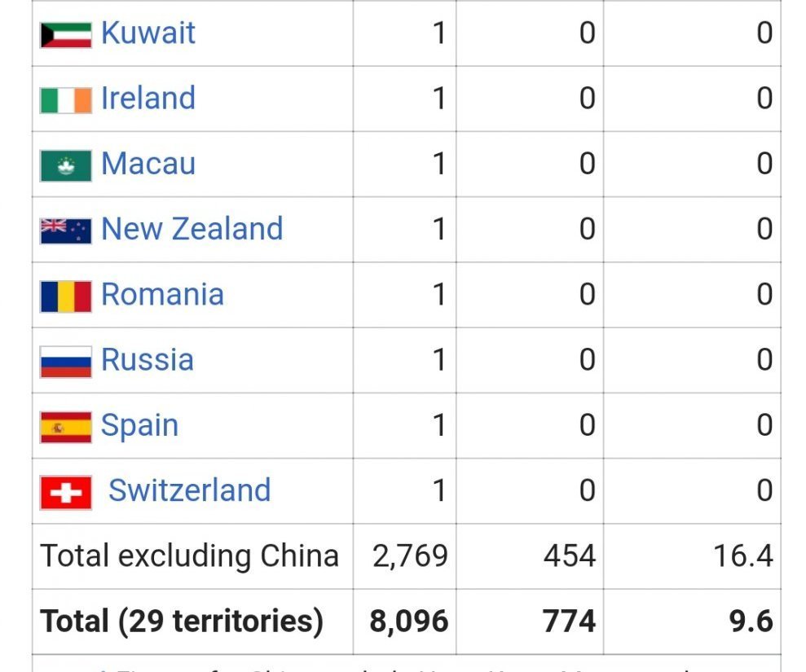The image size is (806, 672).
Task: Open the Russia country link
Action: 148,360
